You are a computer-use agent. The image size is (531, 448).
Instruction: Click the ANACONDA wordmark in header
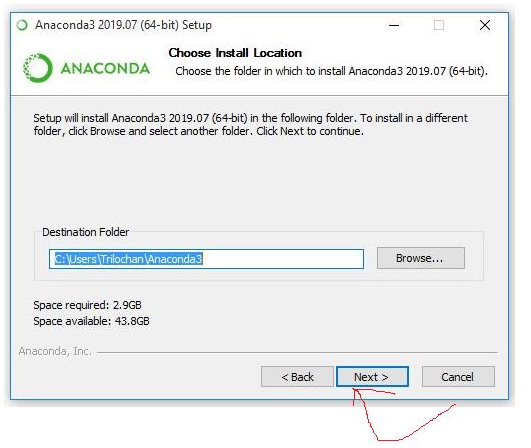click(105, 68)
